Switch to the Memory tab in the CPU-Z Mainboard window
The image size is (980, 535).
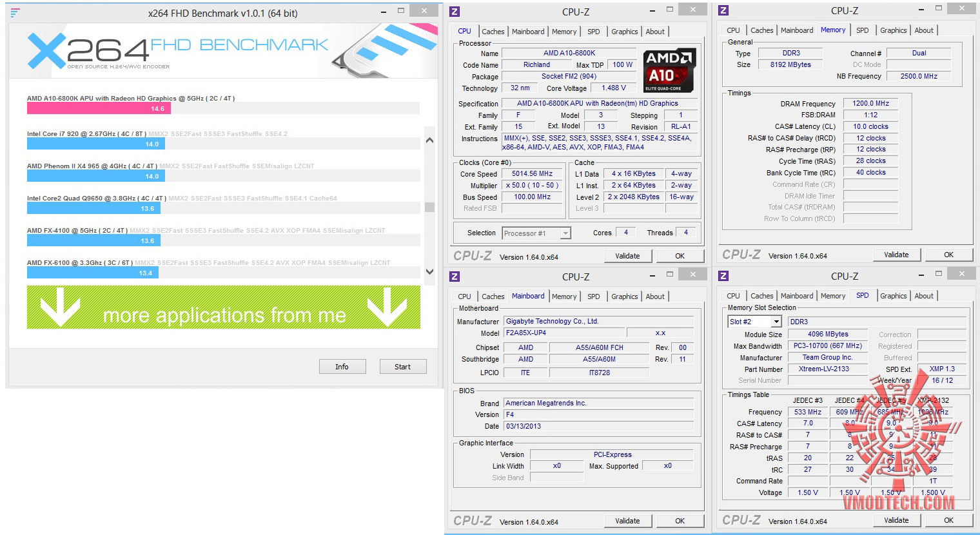pos(564,297)
